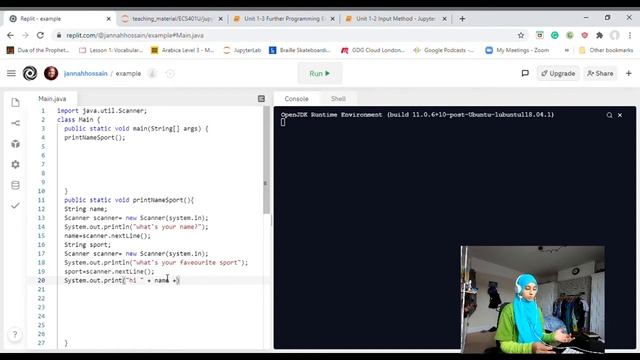Open the Unit tests checkmark icon
Screen dimensions: 640x360
point(15,205)
